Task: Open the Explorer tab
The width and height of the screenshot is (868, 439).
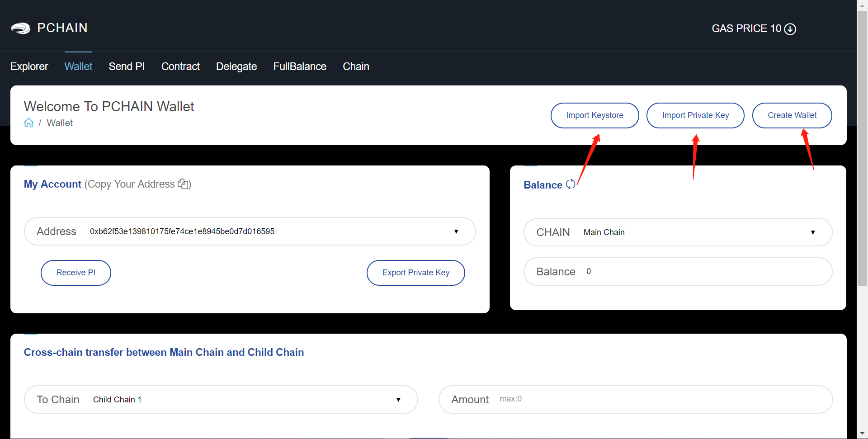Action: (x=29, y=66)
